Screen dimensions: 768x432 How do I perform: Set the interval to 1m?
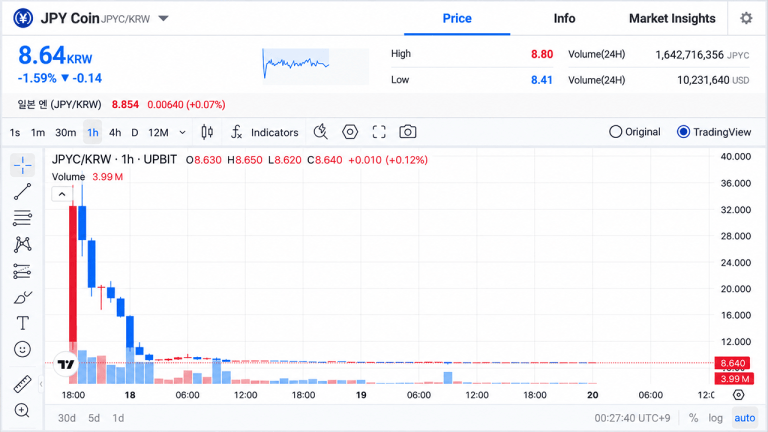[38, 133]
